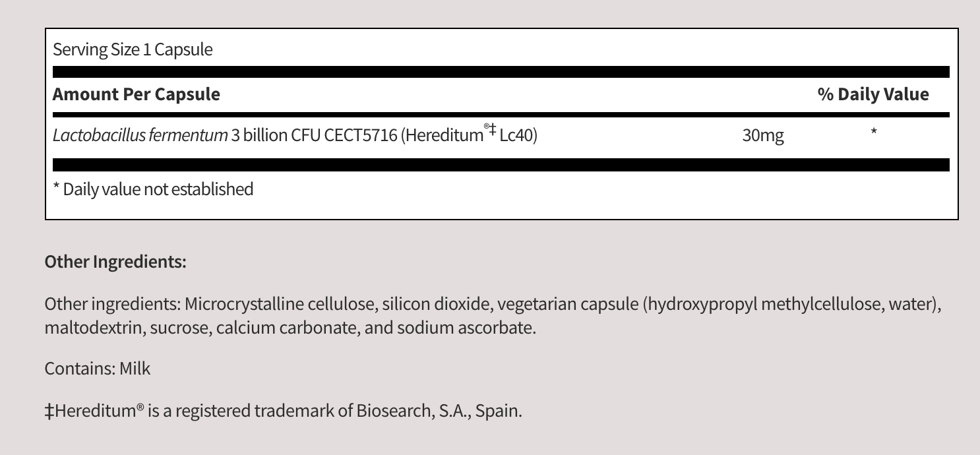
Task: Click the bold Other Ingredients heading
Action: pyautogui.click(x=115, y=262)
